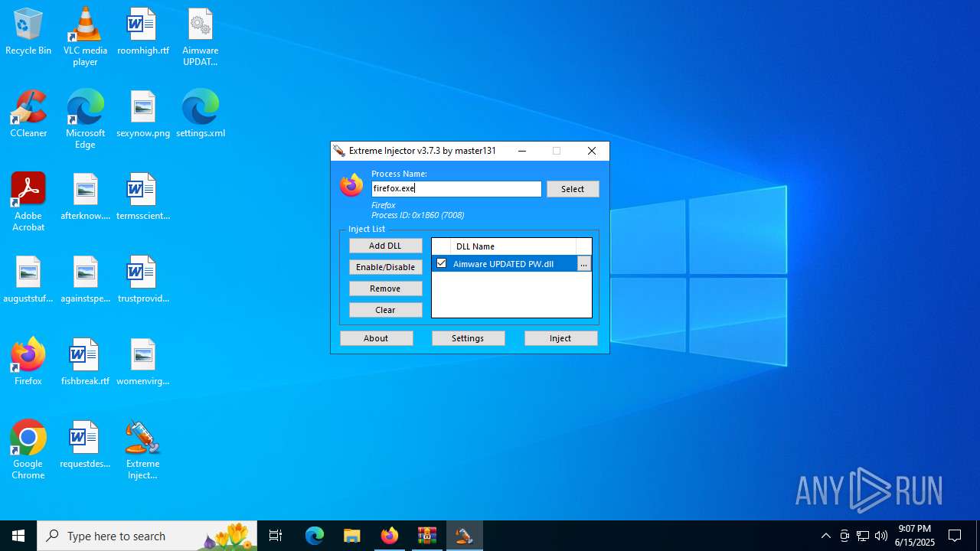This screenshot has height=551, width=980.
Task: Show hidden system tray icons
Action: [x=826, y=536]
